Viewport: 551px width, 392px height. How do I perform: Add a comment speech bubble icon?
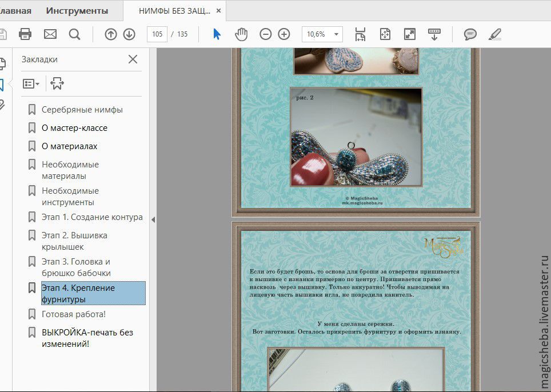[470, 34]
